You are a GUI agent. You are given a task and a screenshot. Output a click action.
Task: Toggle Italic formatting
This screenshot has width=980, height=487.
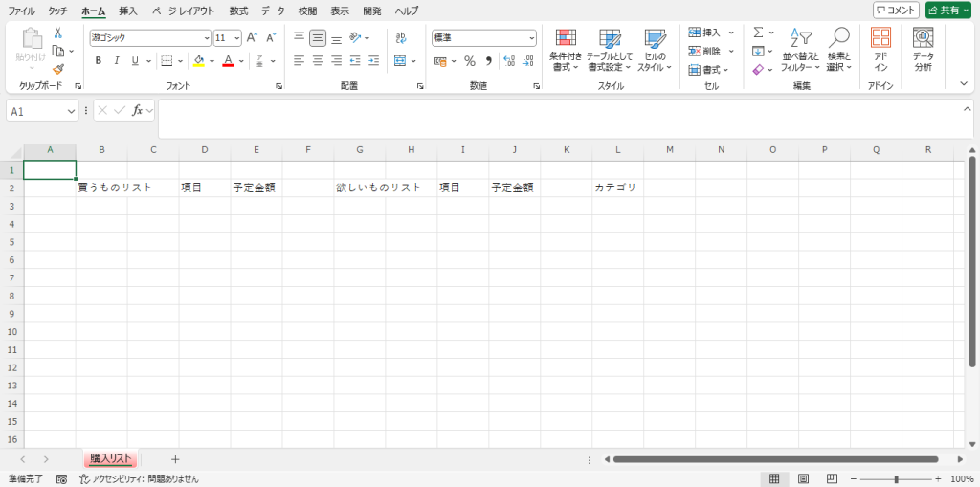click(x=117, y=61)
